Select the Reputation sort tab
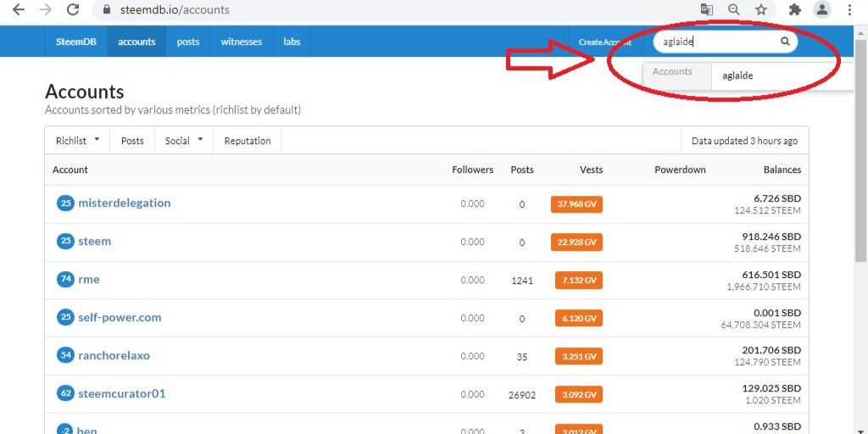This screenshot has height=434, width=868. click(x=248, y=141)
